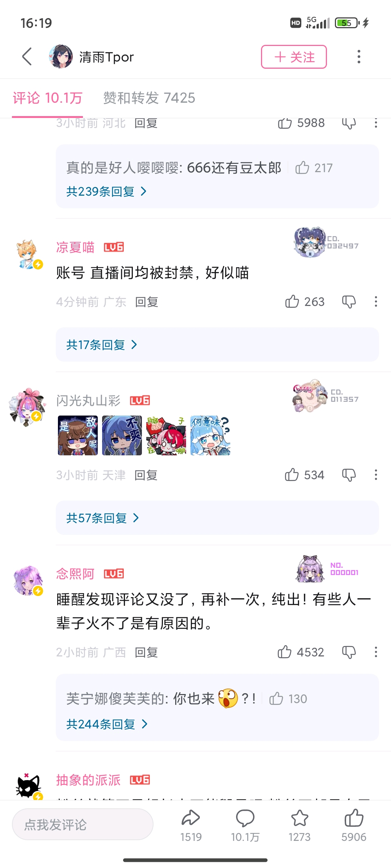
Task: Open 清雨Tpor's avatar in header
Action: click(x=60, y=56)
